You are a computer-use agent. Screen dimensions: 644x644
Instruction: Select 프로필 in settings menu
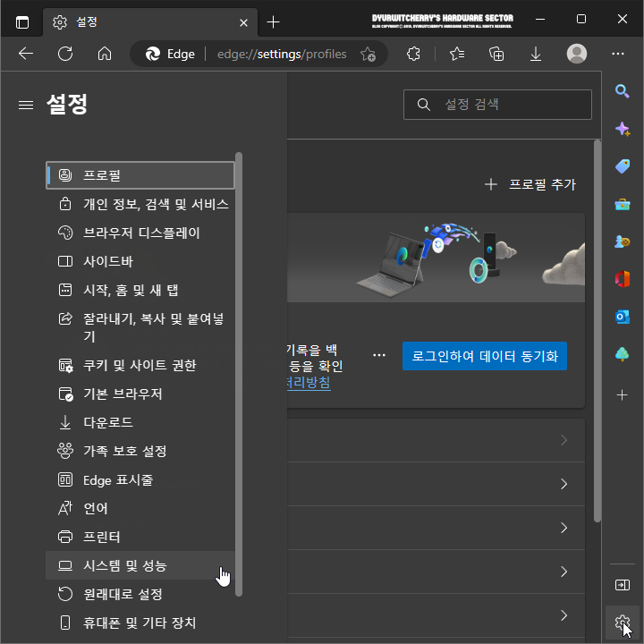(x=140, y=175)
